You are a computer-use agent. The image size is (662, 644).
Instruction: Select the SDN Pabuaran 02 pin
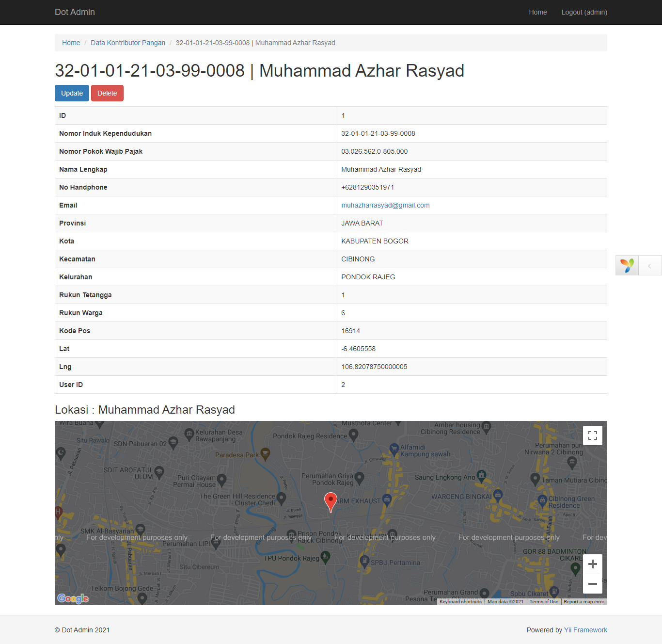click(x=173, y=442)
